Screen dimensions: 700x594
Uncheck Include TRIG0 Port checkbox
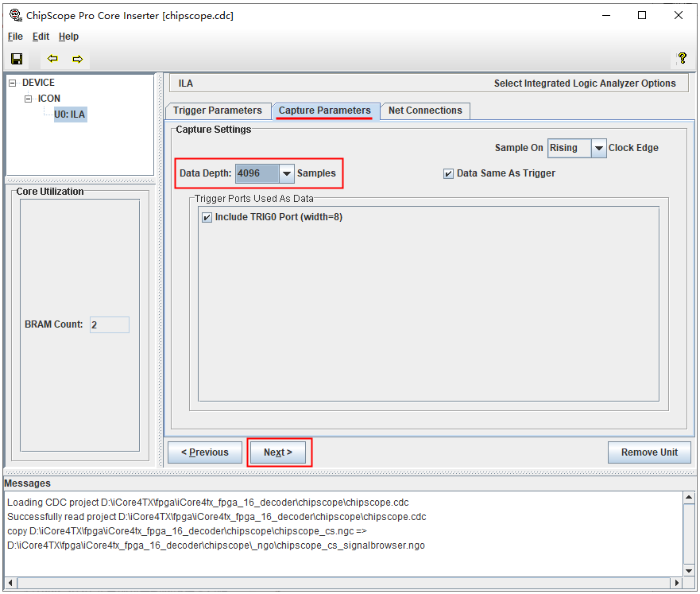[207, 217]
